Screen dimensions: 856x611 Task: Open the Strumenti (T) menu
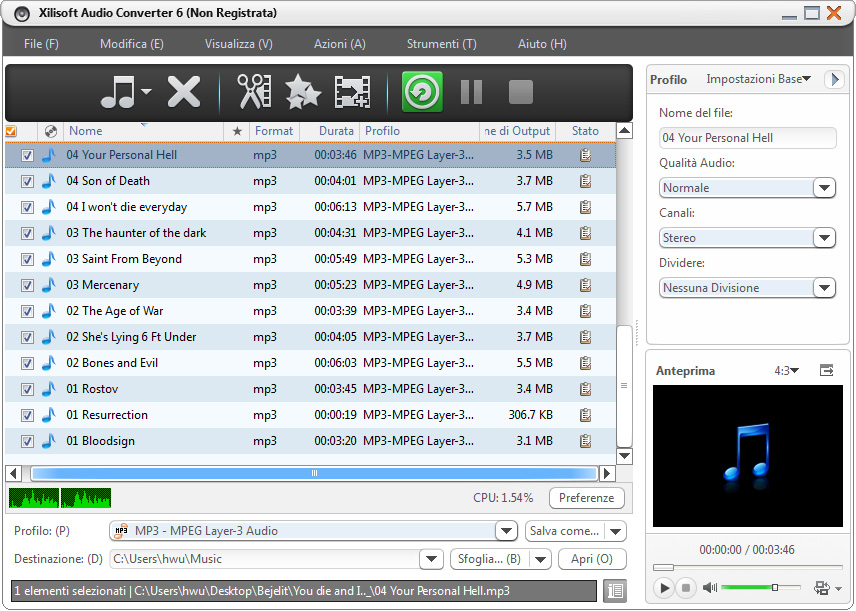[x=441, y=44]
